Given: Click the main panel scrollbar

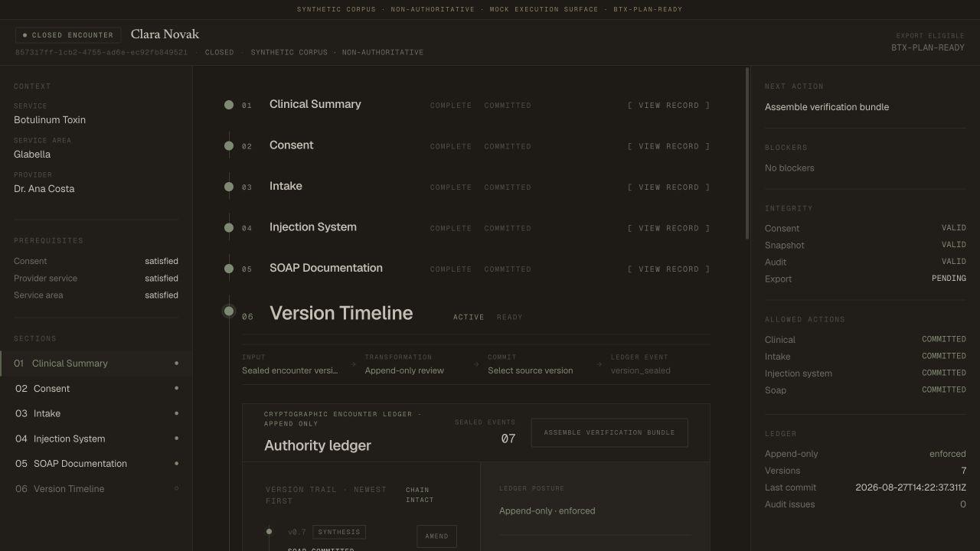Looking at the screenshot, I should [747, 153].
